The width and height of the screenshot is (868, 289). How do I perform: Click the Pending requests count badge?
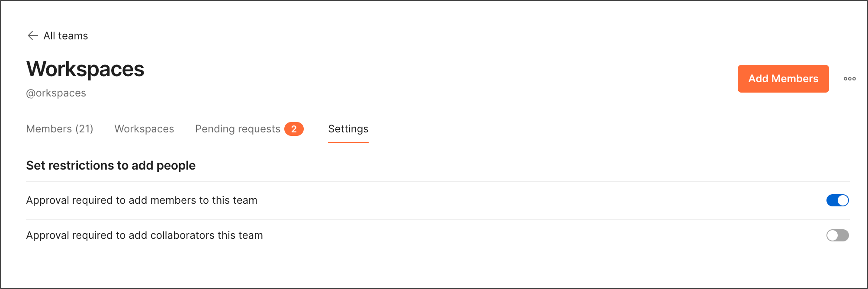click(295, 129)
